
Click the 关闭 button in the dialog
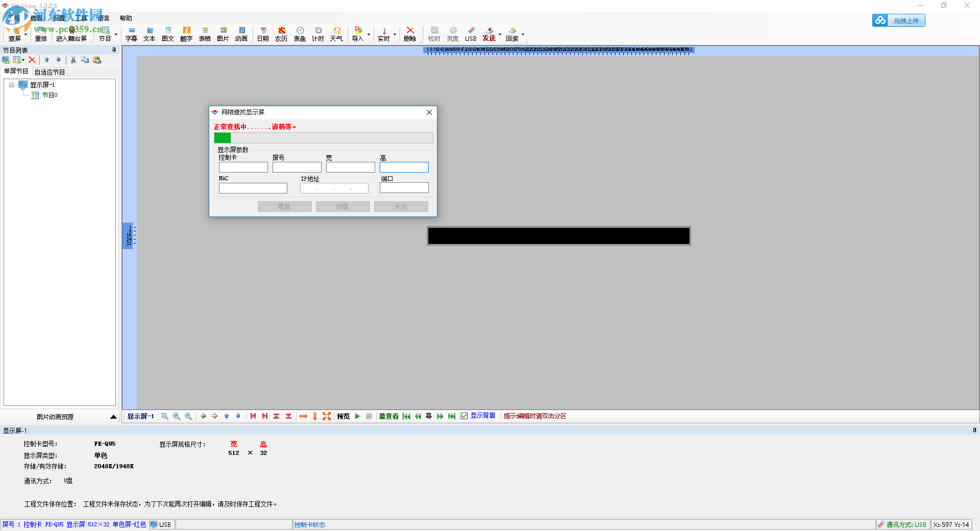(x=401, y=206)
